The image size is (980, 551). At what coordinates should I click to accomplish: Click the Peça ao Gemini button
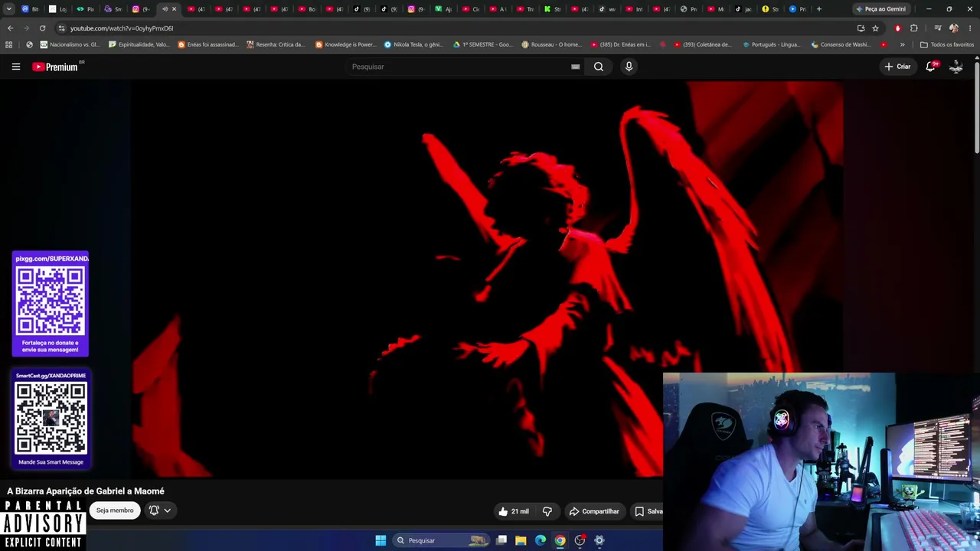point(880,9)
